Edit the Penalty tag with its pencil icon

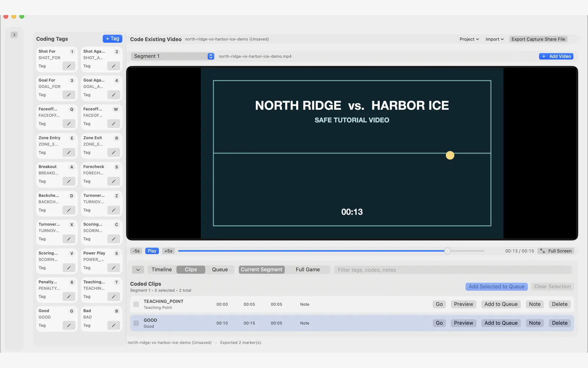(69, 297)
